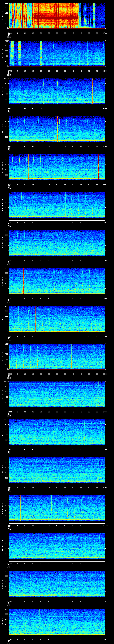
Task: Click the 49:00 end time label
Action: (105, 109)
